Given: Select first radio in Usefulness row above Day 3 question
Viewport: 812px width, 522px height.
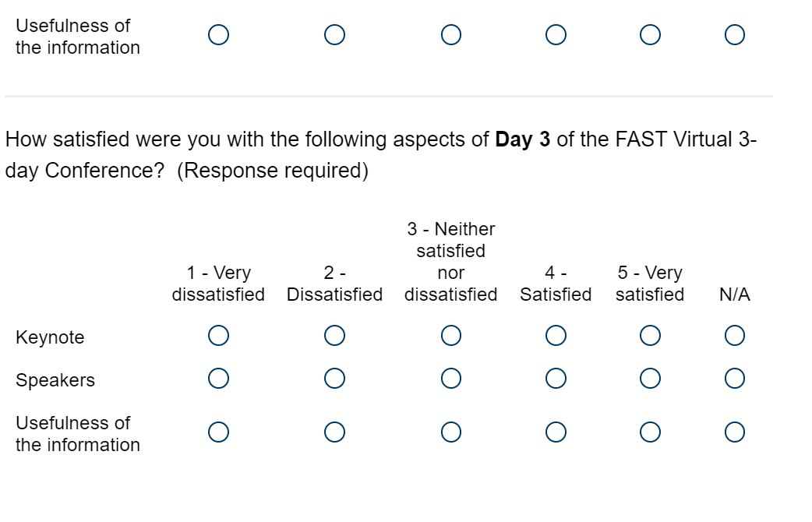Looking at the screenshot, I should tap(218, 34).
